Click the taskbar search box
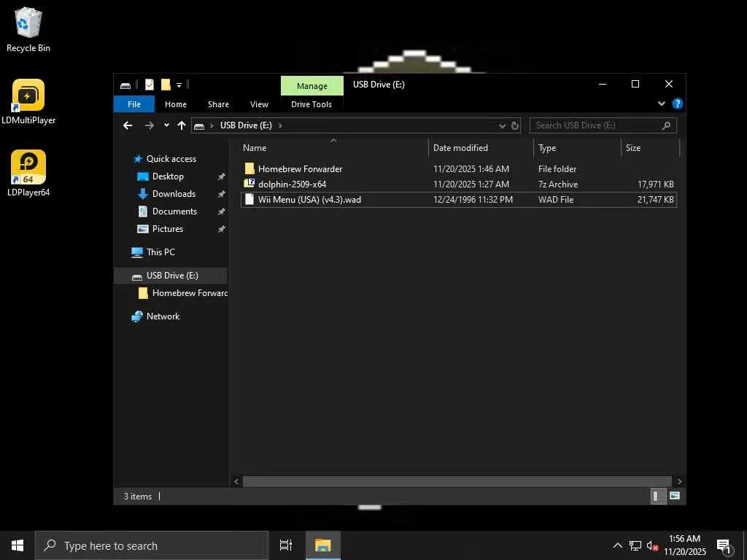This screenshot has width=747, height=560. [152, 545]
